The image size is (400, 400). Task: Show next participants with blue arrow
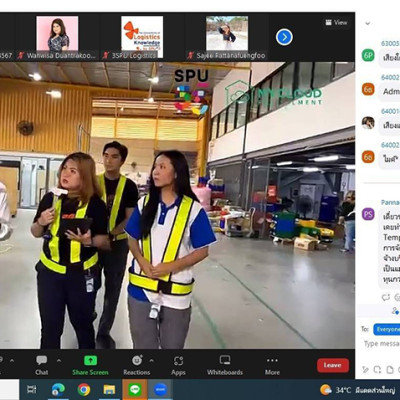[284, 37]
